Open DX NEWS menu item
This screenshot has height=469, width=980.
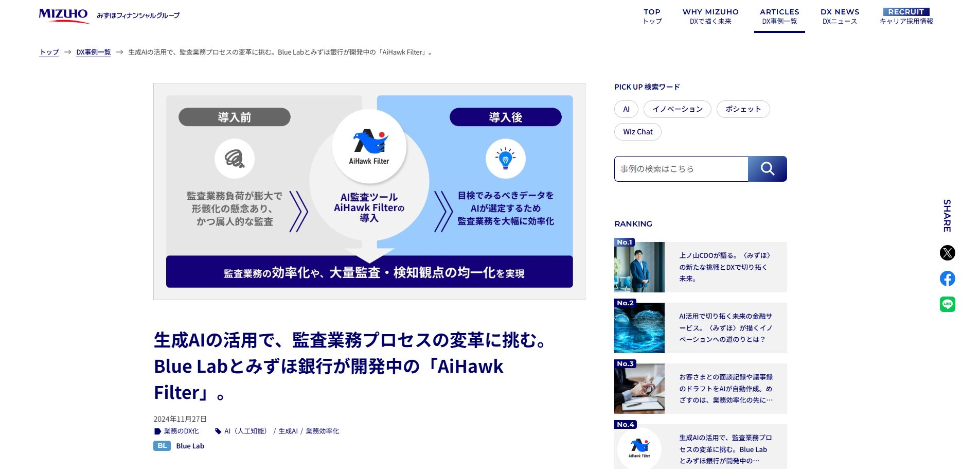coord(840,16)
